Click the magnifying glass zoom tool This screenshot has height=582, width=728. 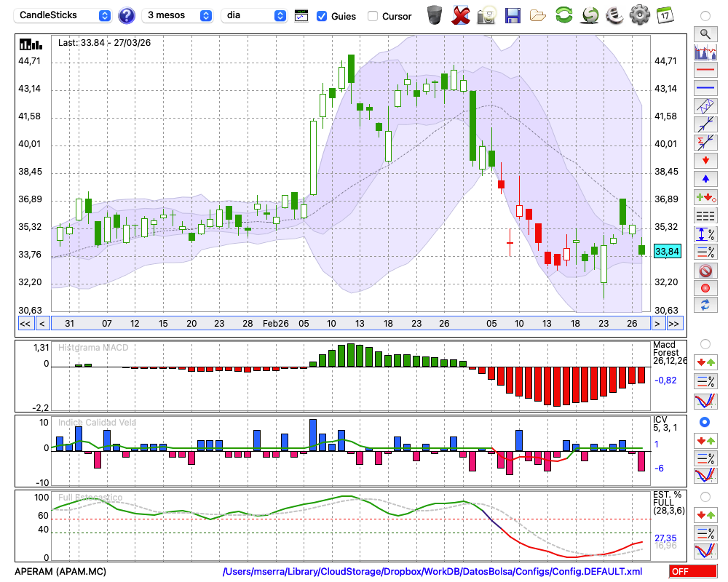click(705, 33)
